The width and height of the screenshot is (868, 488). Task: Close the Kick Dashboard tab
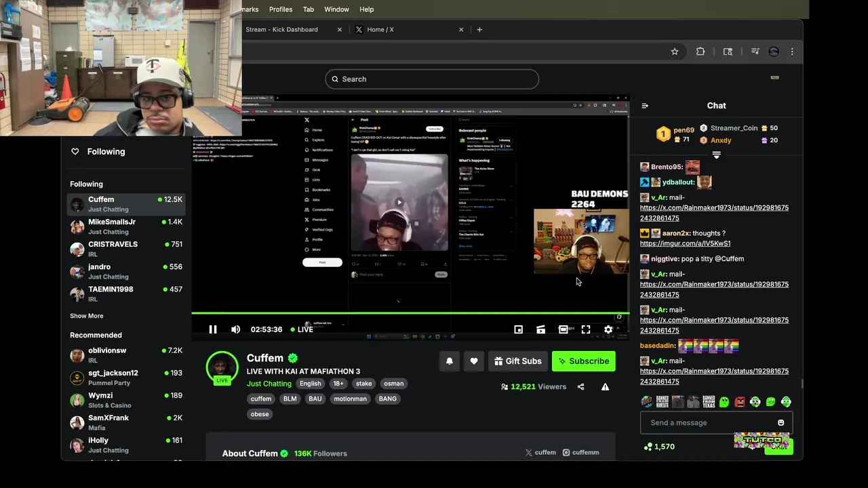(x=340, y=30)
